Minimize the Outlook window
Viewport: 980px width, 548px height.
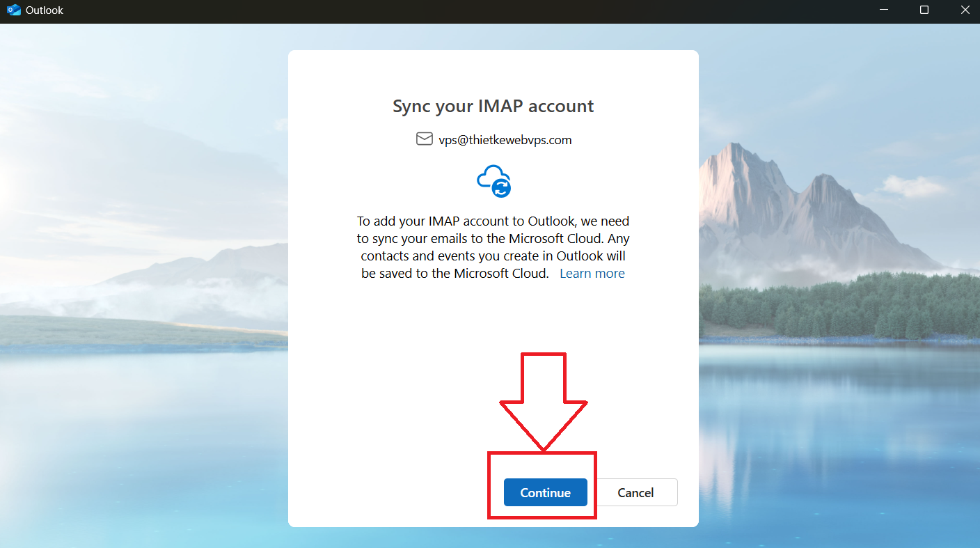pos(884,10)
